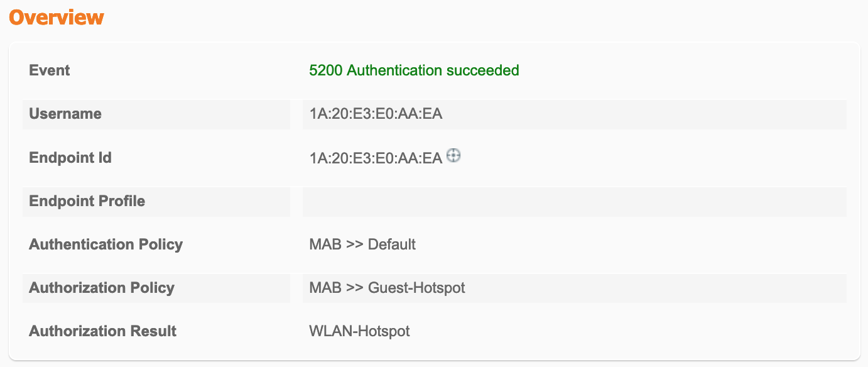Click MAB in the Authentication Policy value

point(325,244)
